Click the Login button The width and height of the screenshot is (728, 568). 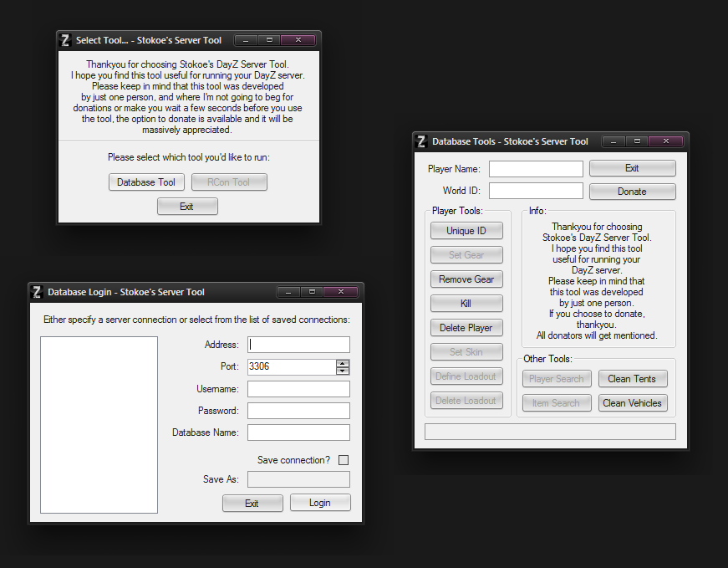[x=320, y=503]
